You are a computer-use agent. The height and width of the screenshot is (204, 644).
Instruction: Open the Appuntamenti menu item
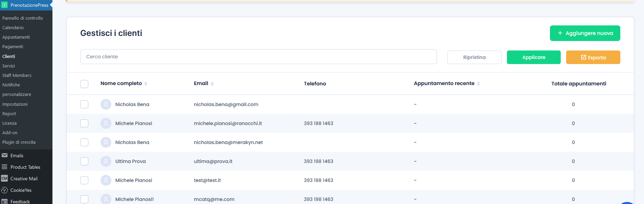(16, 37)
